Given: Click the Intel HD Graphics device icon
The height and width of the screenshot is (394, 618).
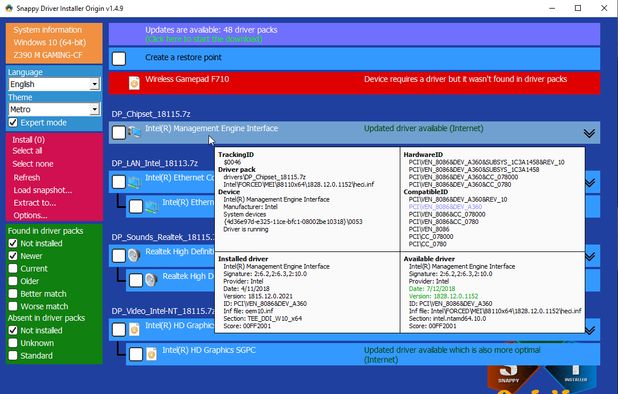Looking at the screenshot, I should pos(134,329).
